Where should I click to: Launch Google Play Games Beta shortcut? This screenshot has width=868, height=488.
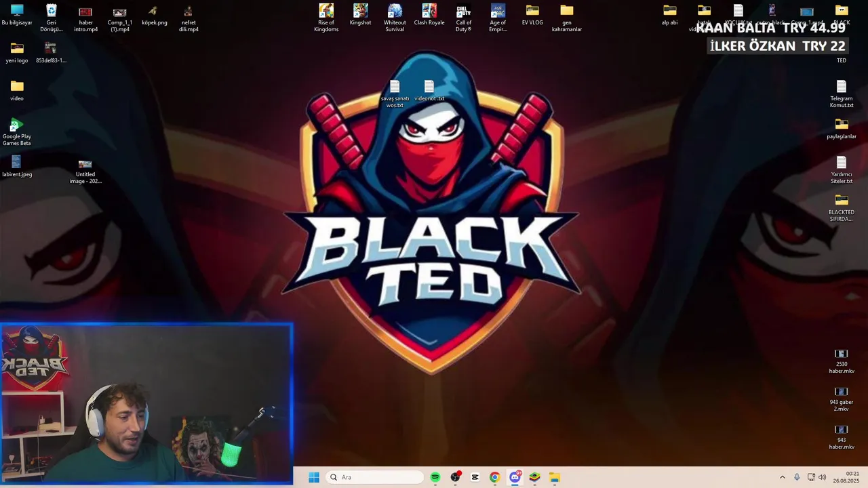(17, 131)
